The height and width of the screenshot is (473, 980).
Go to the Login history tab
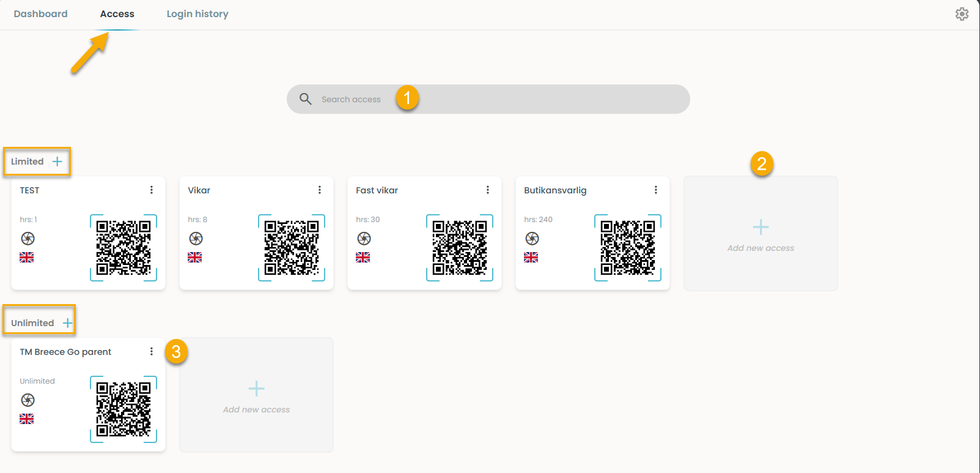tap(197, 14)
